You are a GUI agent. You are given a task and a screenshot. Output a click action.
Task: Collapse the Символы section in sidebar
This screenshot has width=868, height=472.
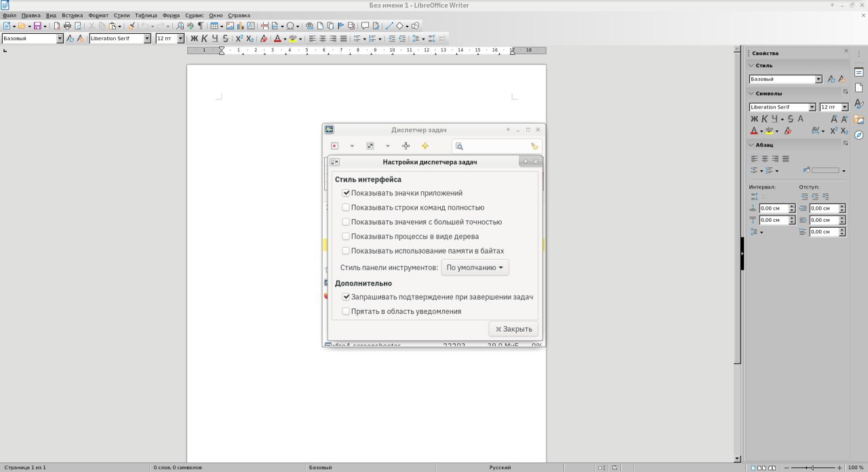(x=751, y=93)
